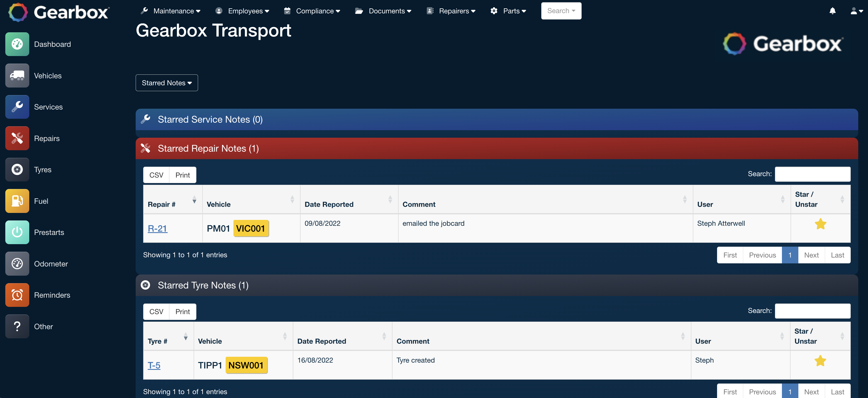Viewport: 868px width, 398px height.
Task: Open the Fuel pump icon
Action: pos(17,201)
